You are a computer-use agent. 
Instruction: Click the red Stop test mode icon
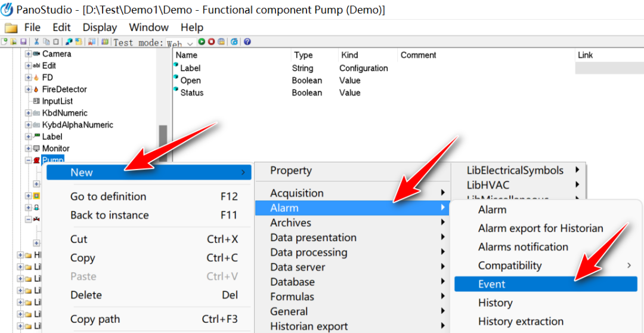211,42
